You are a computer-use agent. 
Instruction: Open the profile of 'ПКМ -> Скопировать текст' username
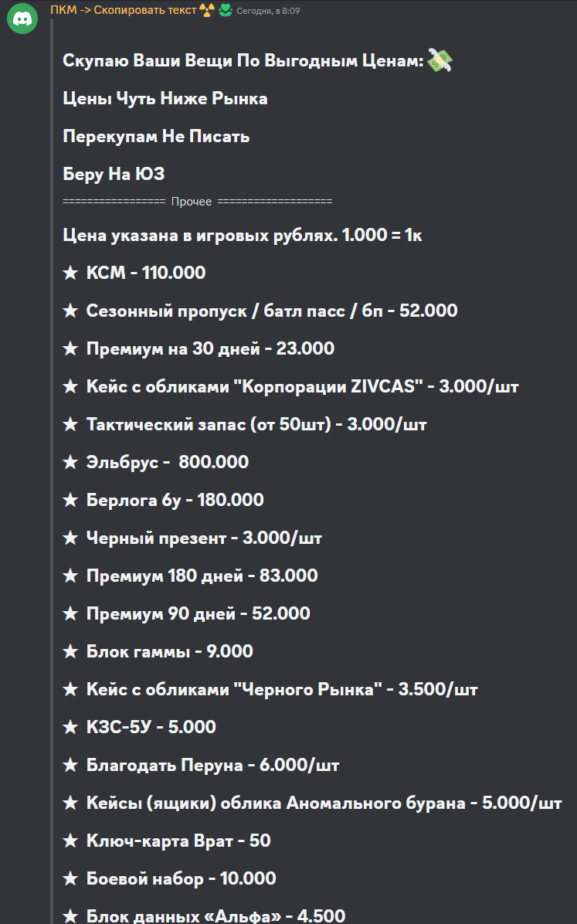point(123,10)
